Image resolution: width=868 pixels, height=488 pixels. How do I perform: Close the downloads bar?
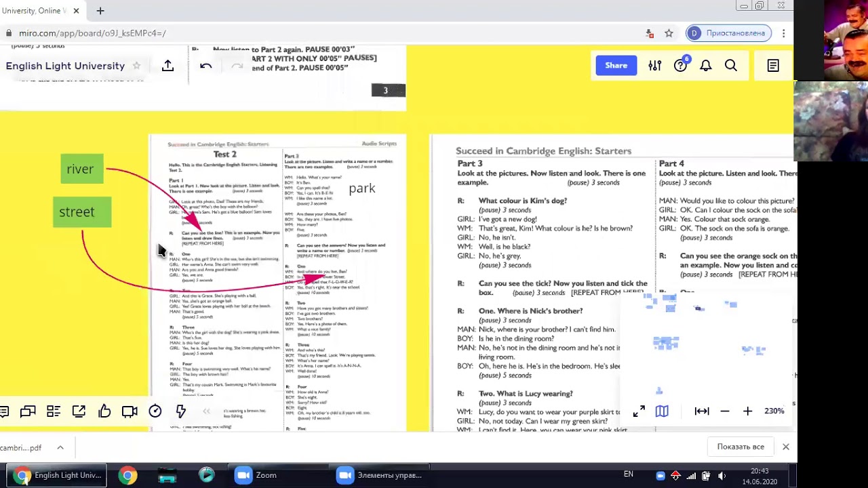[785, 447]
